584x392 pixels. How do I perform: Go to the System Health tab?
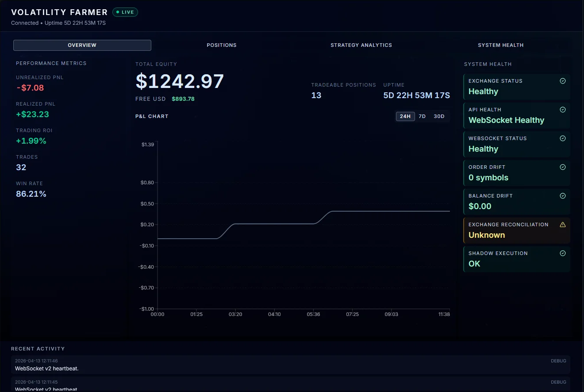pyautogui.click(x=501, y=45)
